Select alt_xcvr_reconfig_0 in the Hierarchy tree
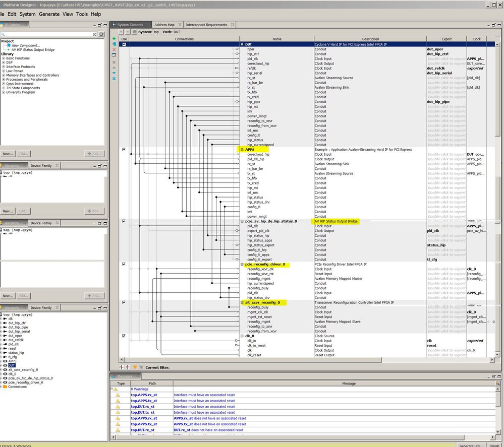The width and height of the screenshot is (504, 447). [24, 369]
